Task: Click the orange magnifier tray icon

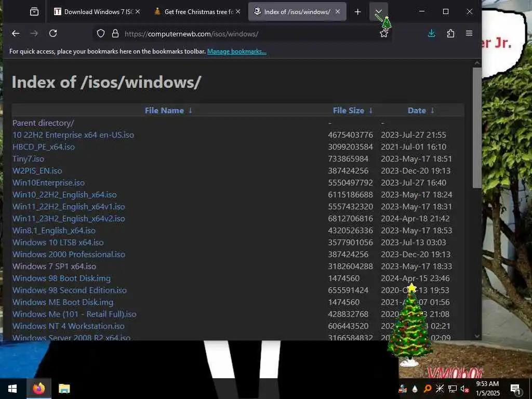Action: (x=427, y=389)
